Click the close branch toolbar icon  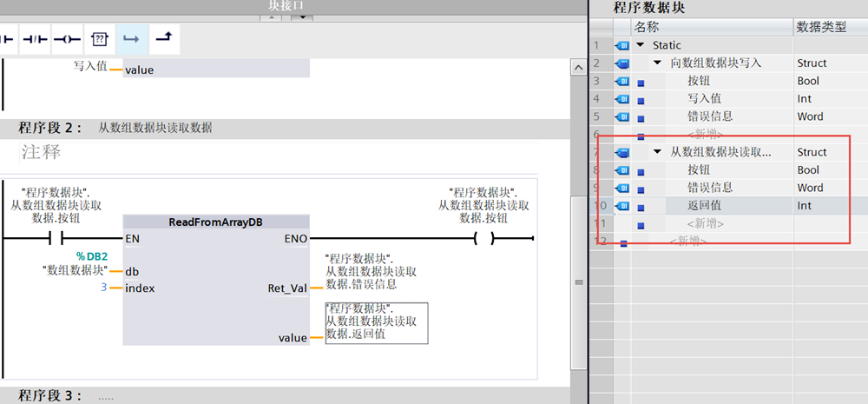[x=163, y=39]
